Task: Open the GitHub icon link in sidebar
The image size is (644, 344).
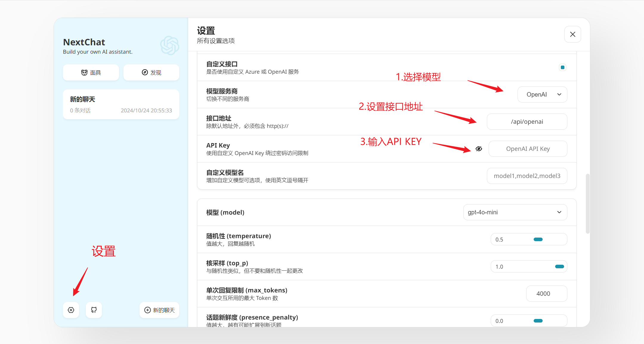Action: tap(94, 310)
